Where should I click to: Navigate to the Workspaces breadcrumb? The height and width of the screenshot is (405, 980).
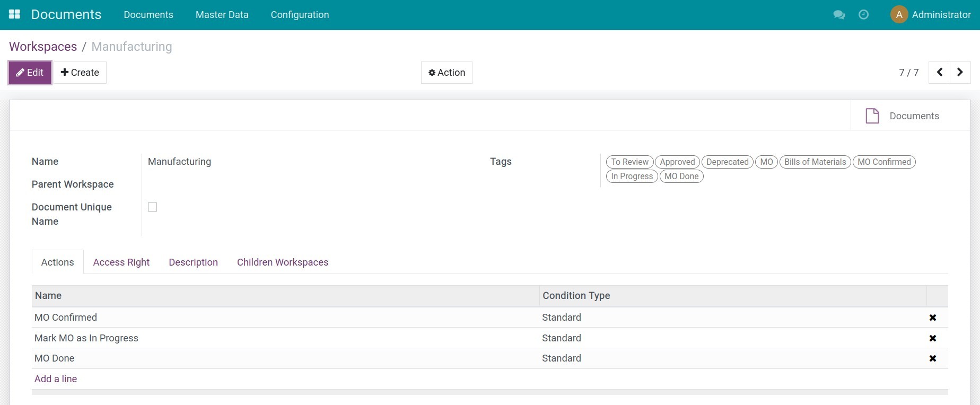43,47
